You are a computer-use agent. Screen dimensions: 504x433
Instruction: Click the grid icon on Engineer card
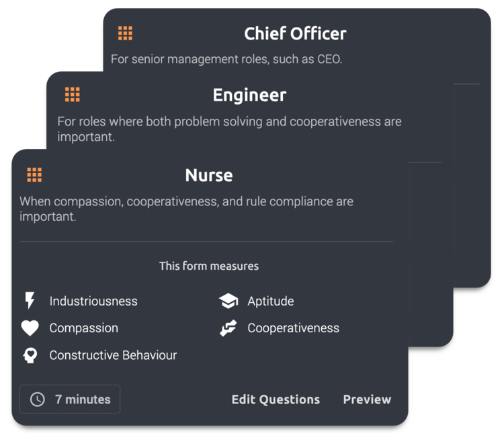coord(73,95)
